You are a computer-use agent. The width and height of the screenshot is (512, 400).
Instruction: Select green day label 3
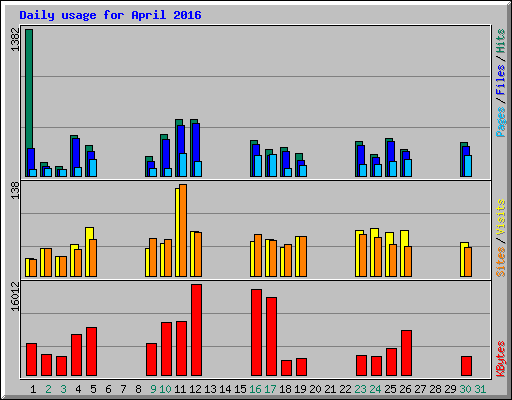tap(63, 389)
